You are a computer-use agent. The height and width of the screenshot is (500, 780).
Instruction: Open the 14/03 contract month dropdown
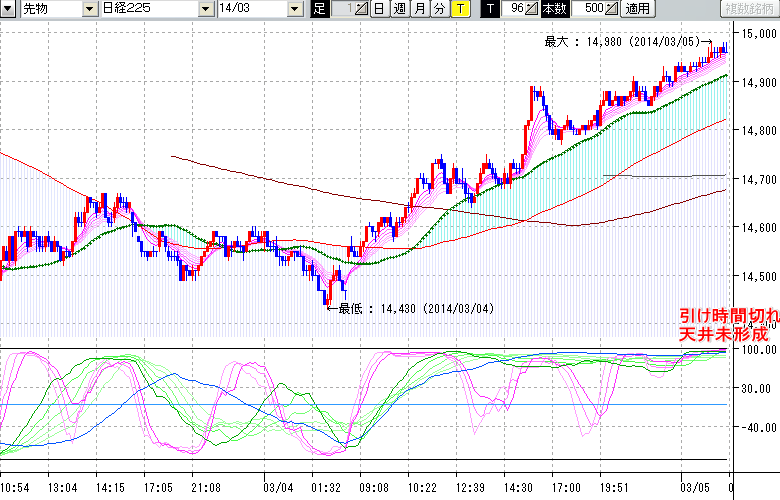[x=294, y=9]
